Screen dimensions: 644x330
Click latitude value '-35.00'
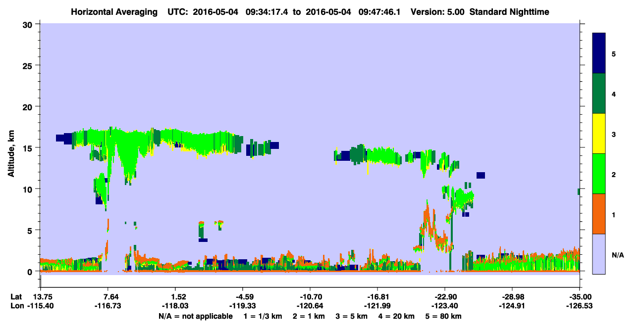pyautogui.click(x=580, y=297)
